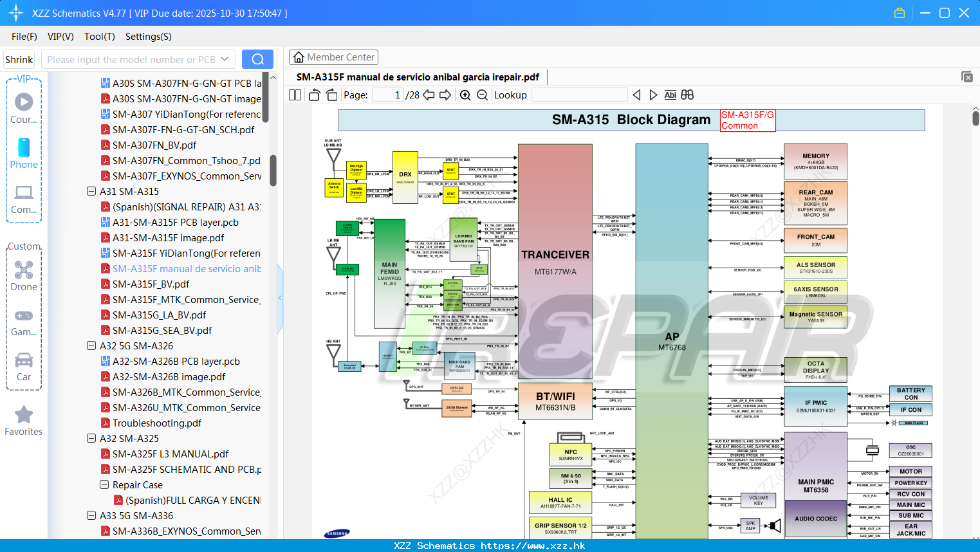980x552 pixels.
Task: Go to the next page arrow
Action: (445, 95)
